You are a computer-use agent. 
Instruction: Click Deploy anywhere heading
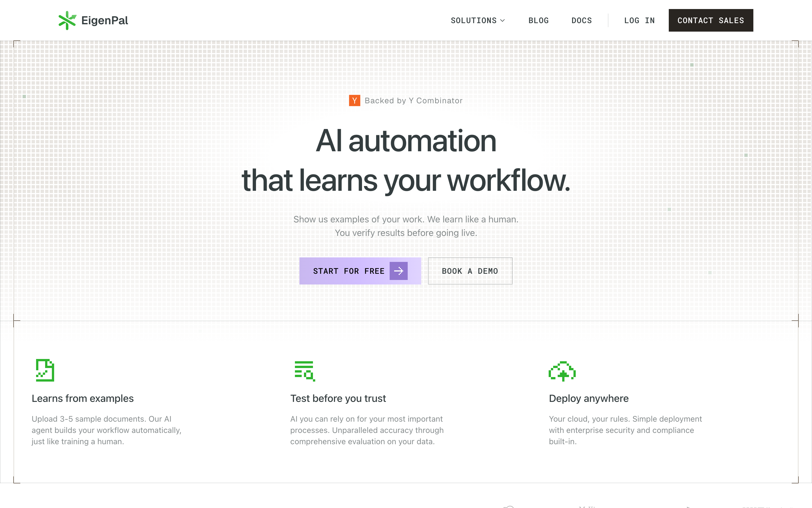coord(588,398)
